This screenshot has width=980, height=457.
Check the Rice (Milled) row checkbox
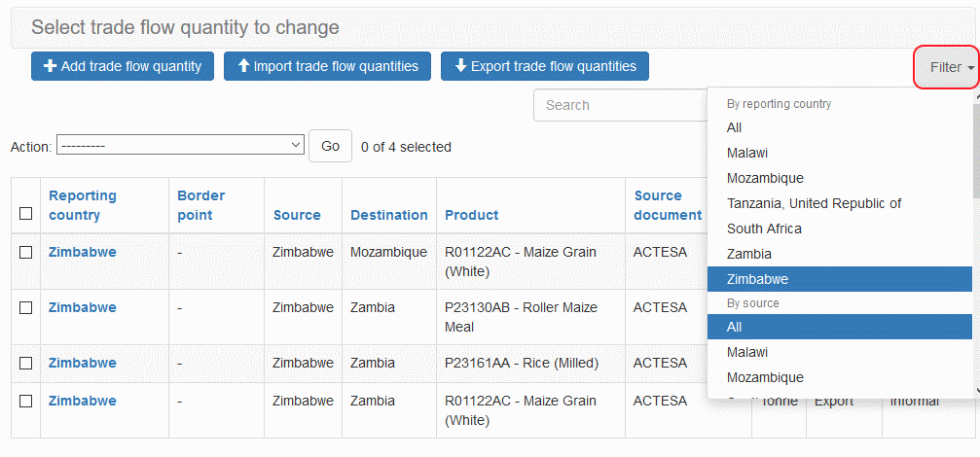click(x=26, y=363)
